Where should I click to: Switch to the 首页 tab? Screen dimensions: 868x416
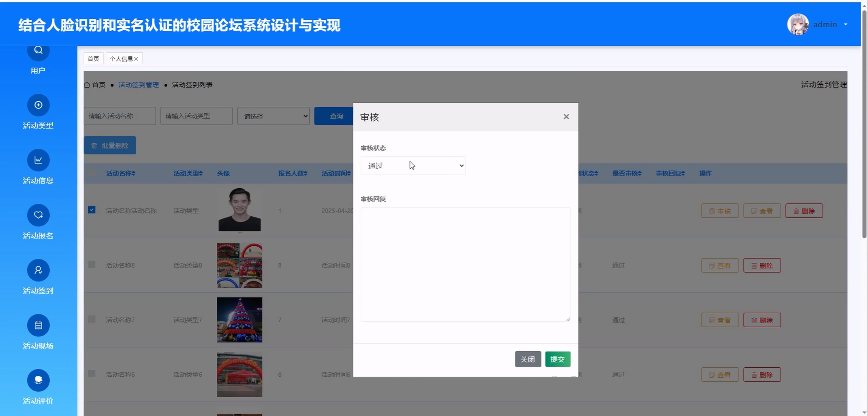[x=93, y=59]
